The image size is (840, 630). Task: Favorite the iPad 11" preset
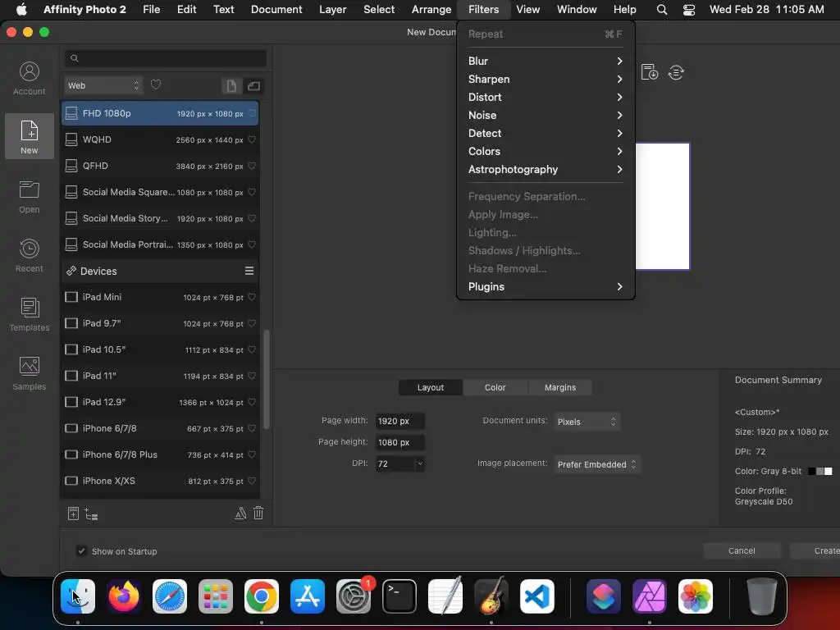coord(252,376)
